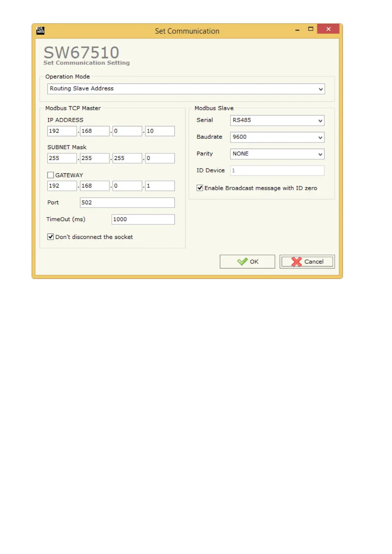
Task: Click the Parity label
Action: pos(205,154)
